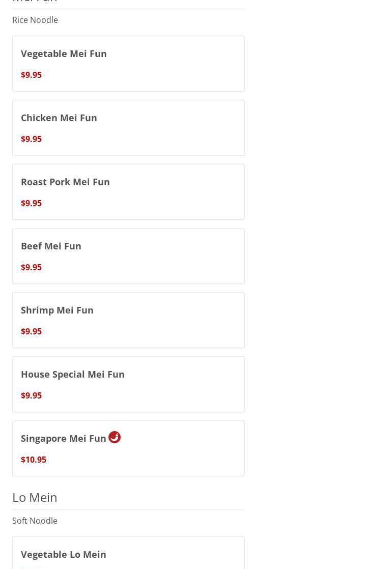Pick House Special Mei Fun

pos(128,384)
